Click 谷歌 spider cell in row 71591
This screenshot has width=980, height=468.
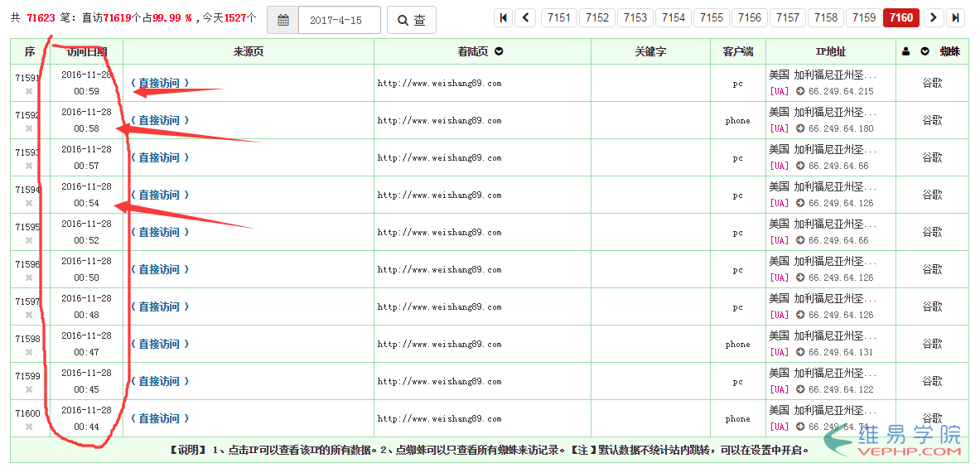(x=932, y=83)
